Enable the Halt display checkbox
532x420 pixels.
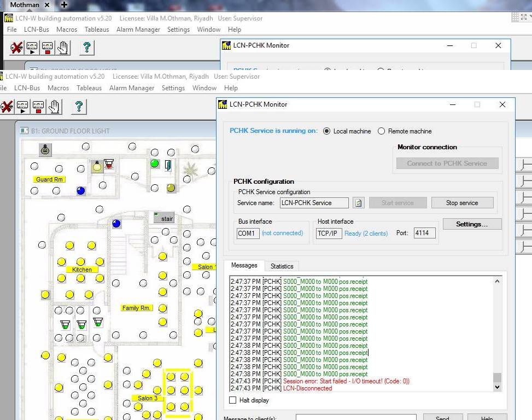(x=233, y=400)
